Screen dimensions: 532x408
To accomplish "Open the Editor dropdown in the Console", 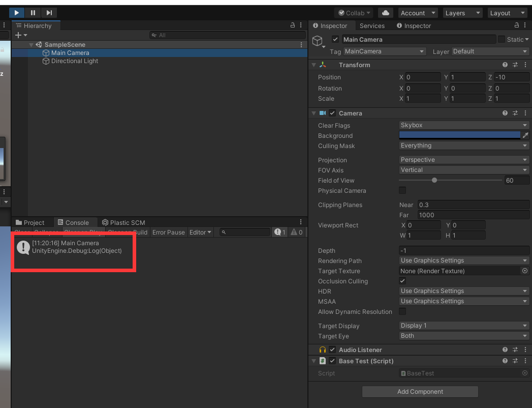I will click(x=200, y=232).
